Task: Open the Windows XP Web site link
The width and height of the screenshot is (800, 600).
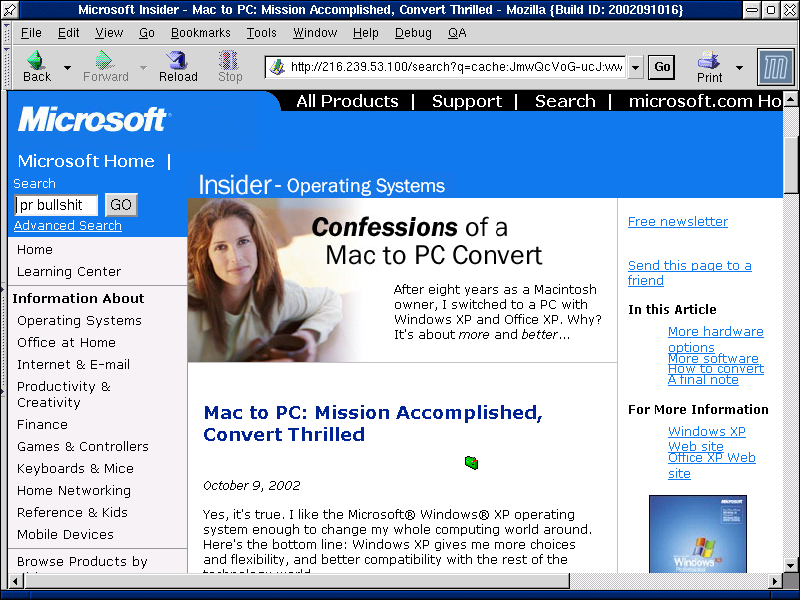Action: tap(707, 439)
